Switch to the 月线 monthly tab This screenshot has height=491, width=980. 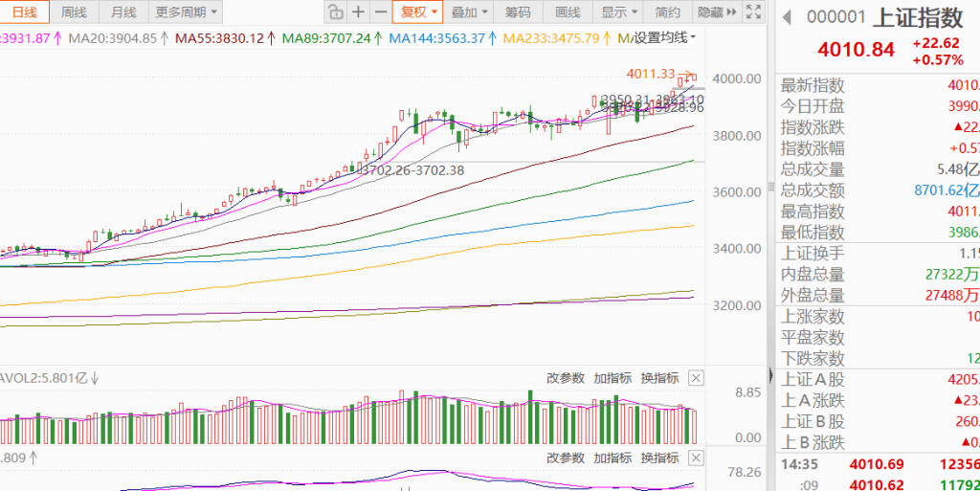pos(122,12)
